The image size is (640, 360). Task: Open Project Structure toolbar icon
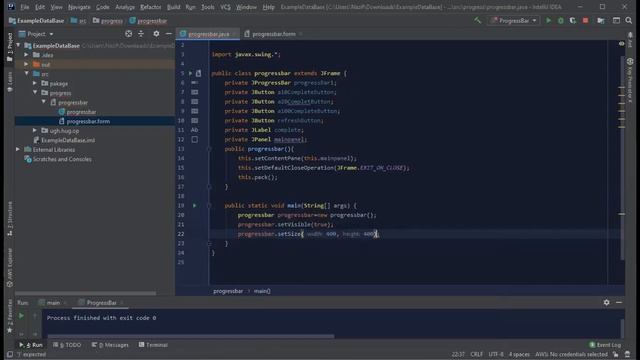click(601, 20)
